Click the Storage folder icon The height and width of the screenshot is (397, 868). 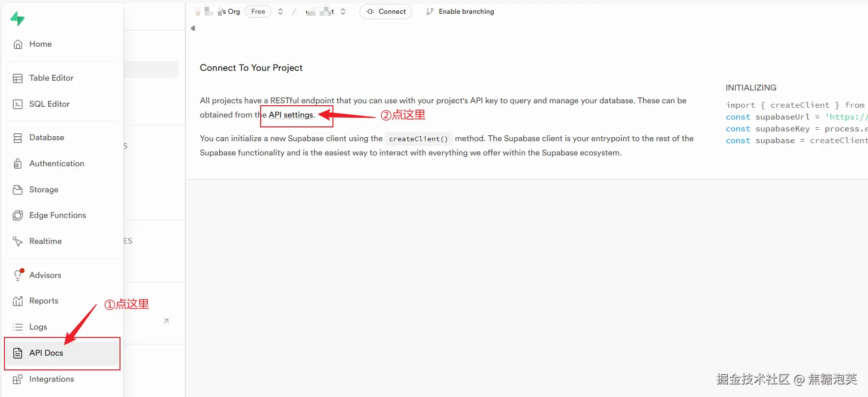(18, 190)
